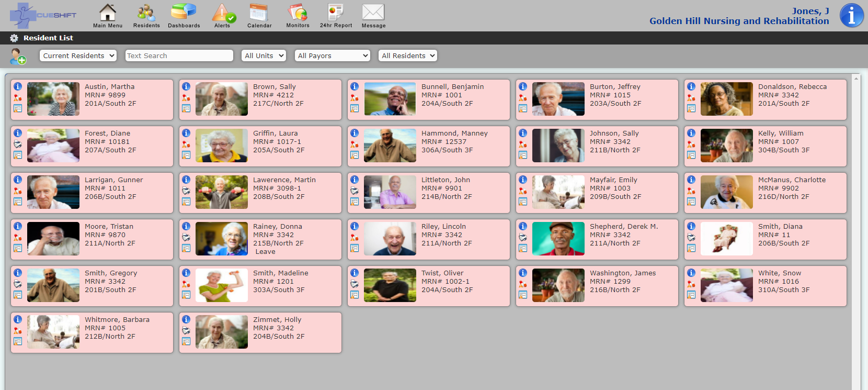Click the Add Resident icon with green plus
The height and width of the screenshot is (390, 868).
coord(18,56)
